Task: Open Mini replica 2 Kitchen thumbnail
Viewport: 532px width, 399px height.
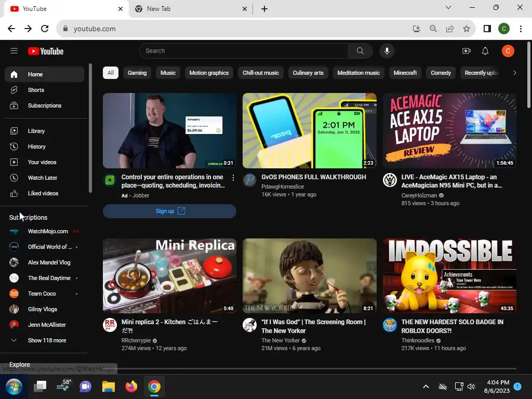Action: [x=170, y=276]
